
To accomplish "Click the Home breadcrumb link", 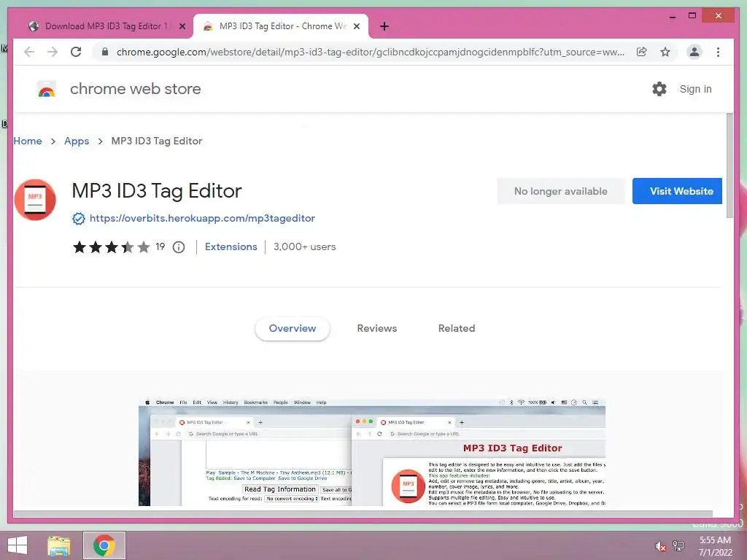I will point(28,141).
